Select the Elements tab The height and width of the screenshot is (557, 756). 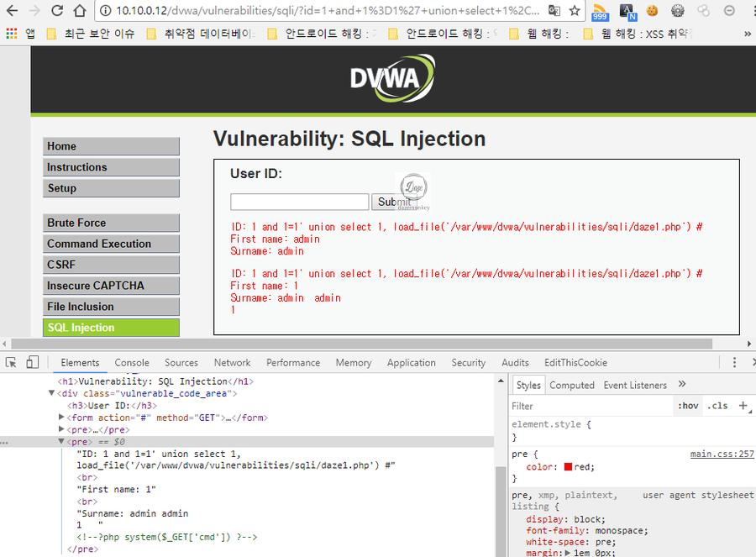coord(80,362)
